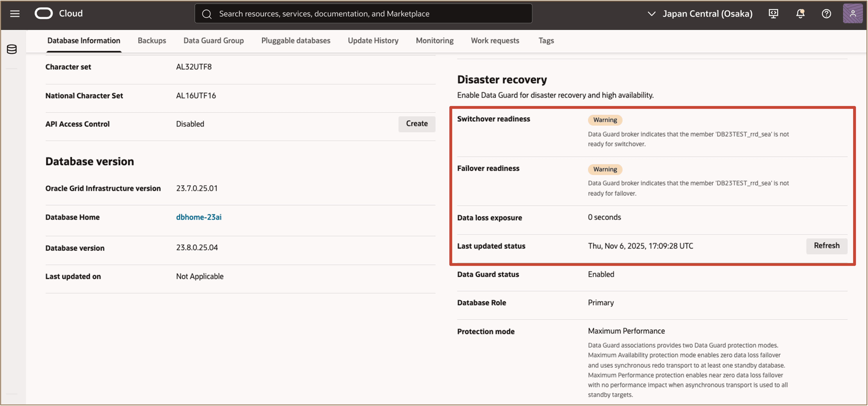Screen dimensions: 868x406
Task: Expand the Japan Central (Osaka) region selector
Action: click(707, 14)
